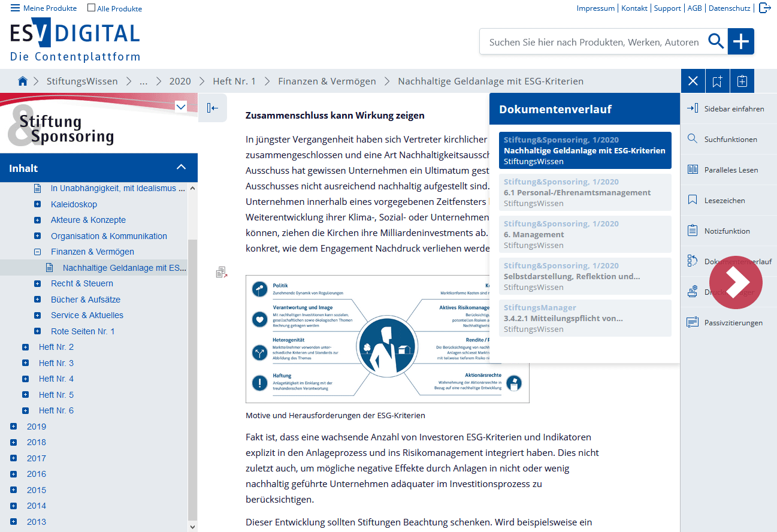Click Heft Nr. 1 in the breadcrumb
The height and width of the screenshot is (532, 777).
(x=234, y=81)
